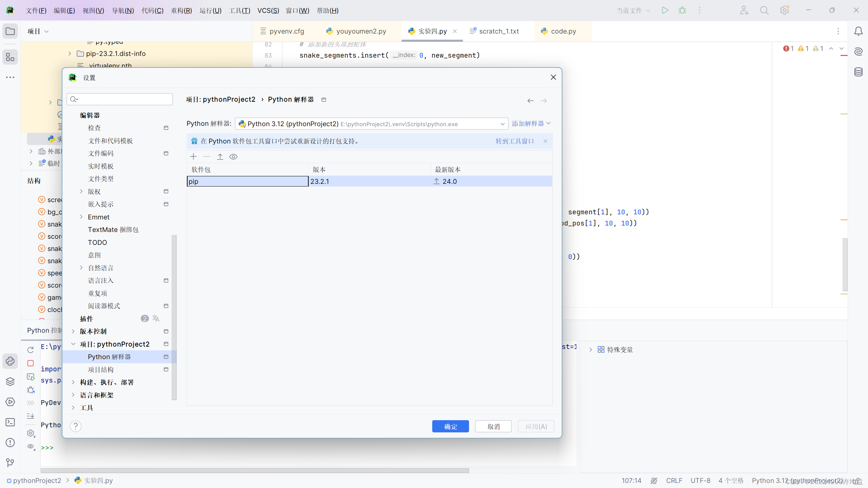This screenshot has height=488, width=868.
Task: Expand the 版权 settings node
Action: click(x=81, y=191)
